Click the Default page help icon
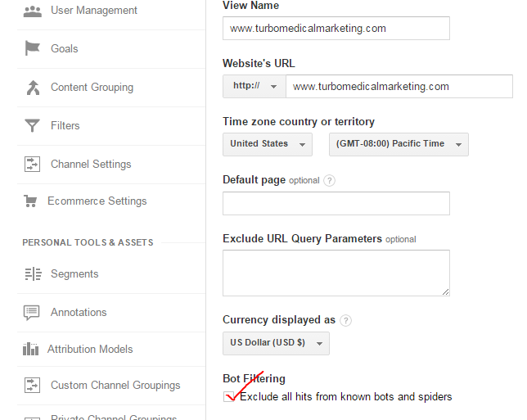The image size is (527, 420). pyautogui.click(x=330, y=180)
